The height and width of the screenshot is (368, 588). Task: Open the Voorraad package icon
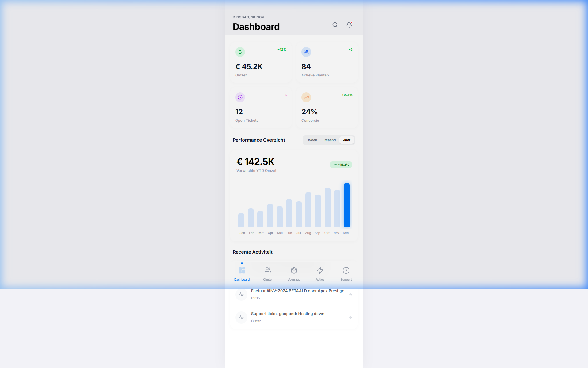click(294, 270)
